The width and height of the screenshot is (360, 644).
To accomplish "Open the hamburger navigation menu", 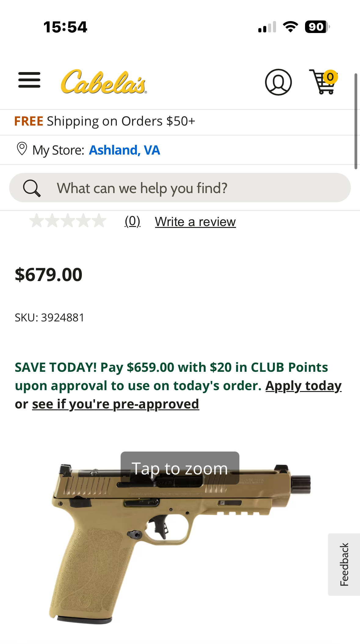I will coord(29,80).
